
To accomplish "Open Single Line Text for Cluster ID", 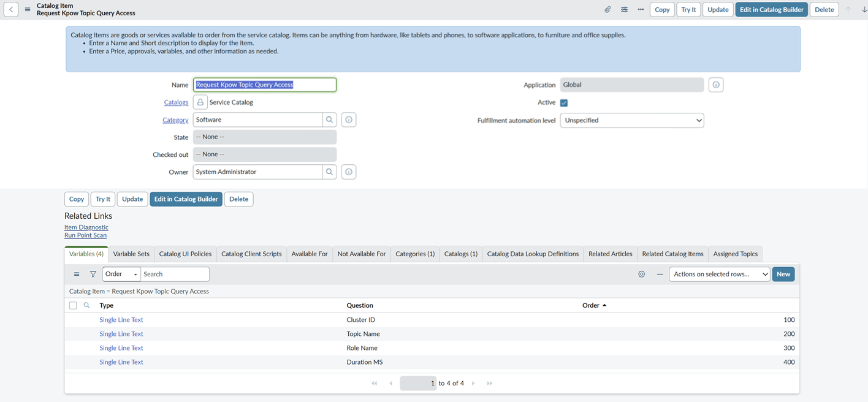I will click(121, 320).
